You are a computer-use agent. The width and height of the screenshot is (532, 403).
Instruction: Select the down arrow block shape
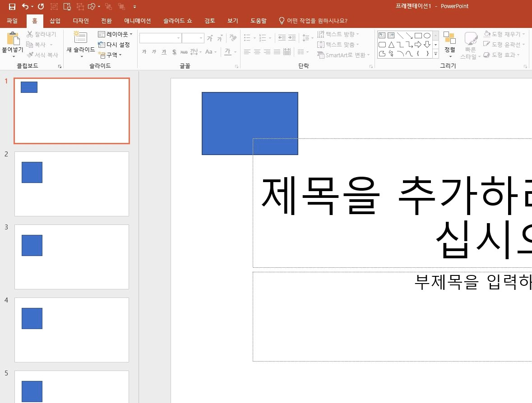(427, 44)
